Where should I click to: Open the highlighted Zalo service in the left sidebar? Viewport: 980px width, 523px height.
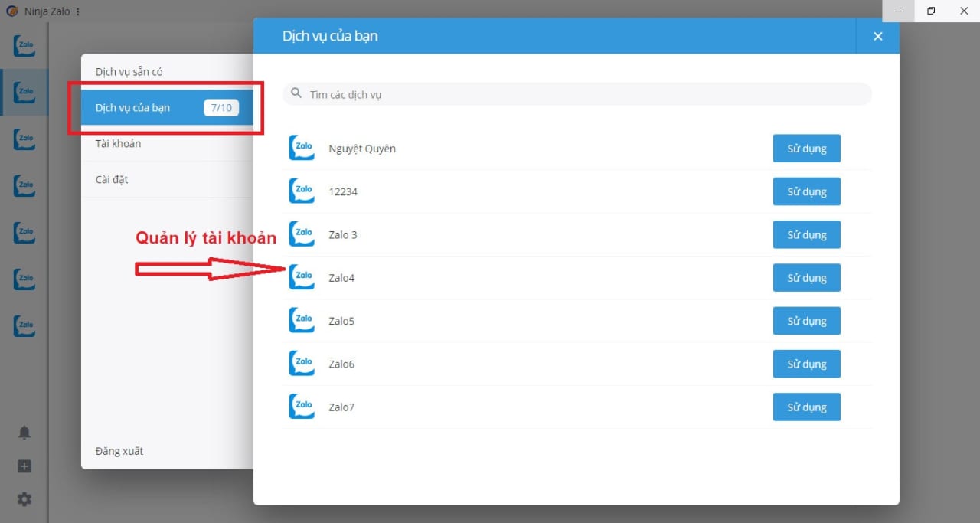24,93
